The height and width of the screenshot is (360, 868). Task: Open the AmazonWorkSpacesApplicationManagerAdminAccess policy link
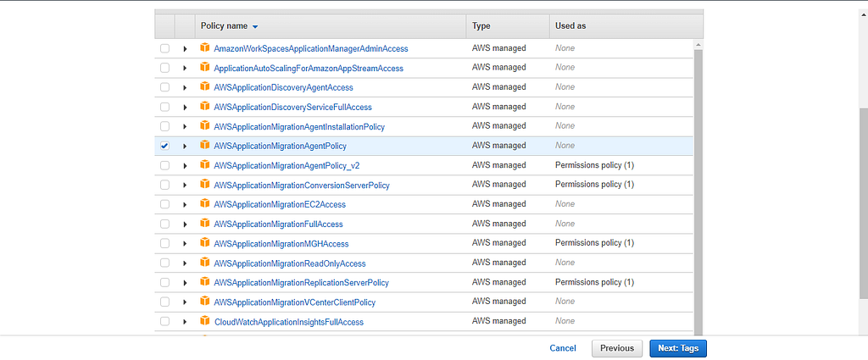[x=310, y=48]
